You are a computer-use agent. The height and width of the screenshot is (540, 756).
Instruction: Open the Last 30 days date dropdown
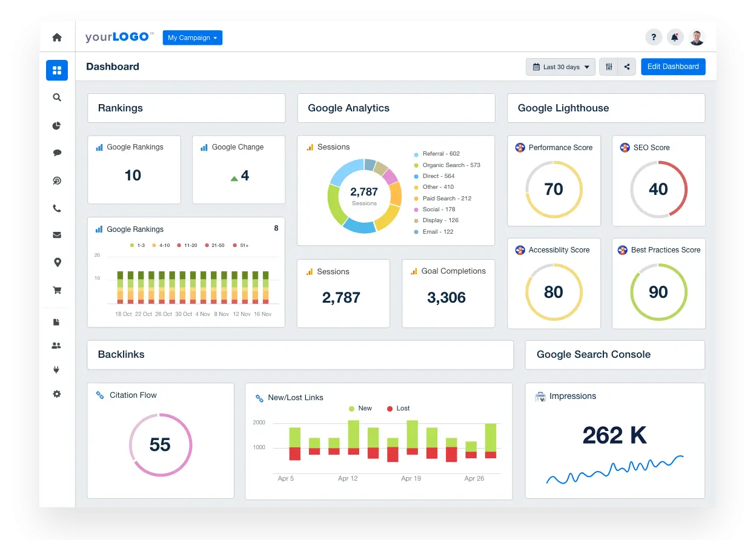point(560,67)
